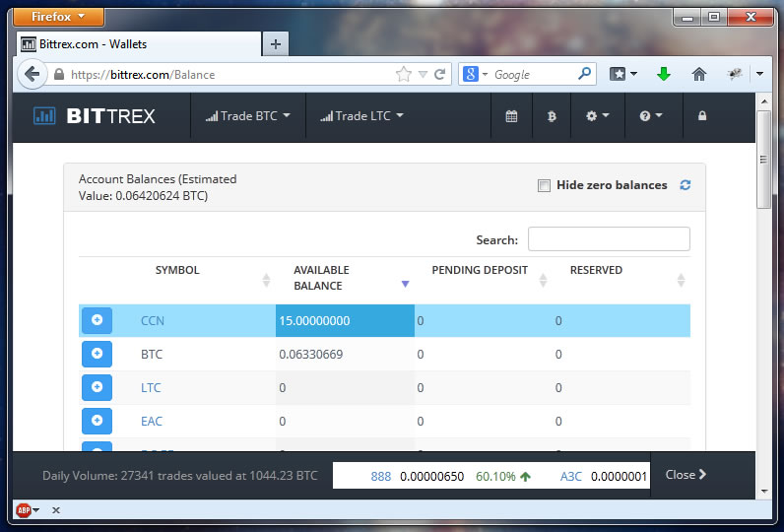This screenshot has width=784, height=532.
Task: Focus the balances Search field
Action: [609, 239]
